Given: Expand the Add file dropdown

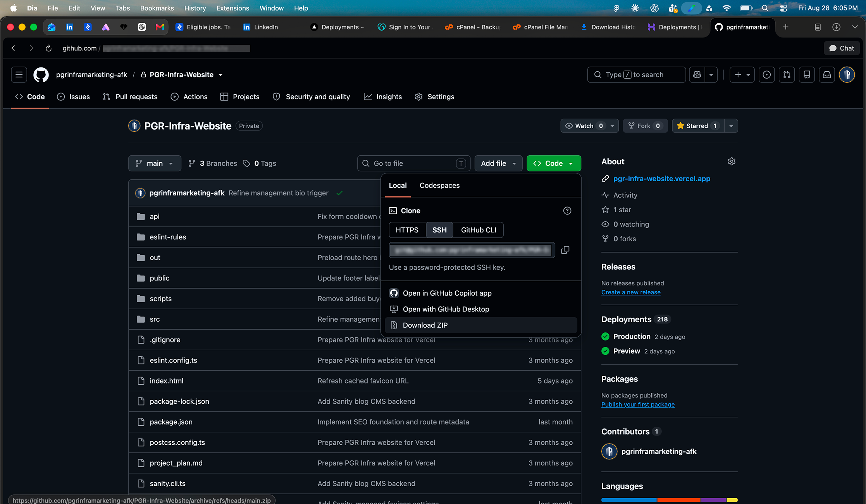Looking at the screenshot, I should point(498,163).
